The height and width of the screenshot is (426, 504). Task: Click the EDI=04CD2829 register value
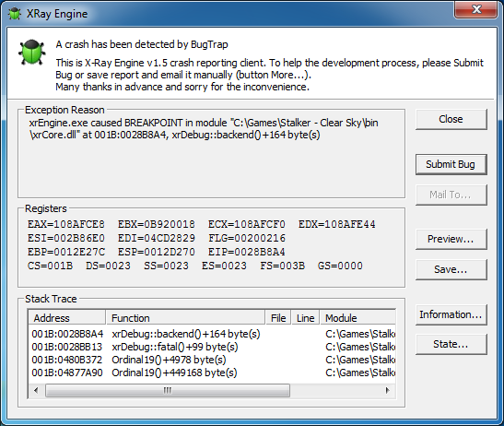point(157,238)
